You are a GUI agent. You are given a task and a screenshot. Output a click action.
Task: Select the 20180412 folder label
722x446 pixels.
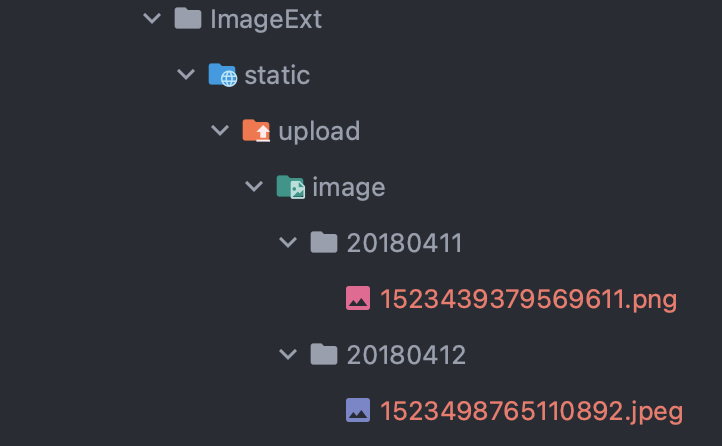point(406,354)
